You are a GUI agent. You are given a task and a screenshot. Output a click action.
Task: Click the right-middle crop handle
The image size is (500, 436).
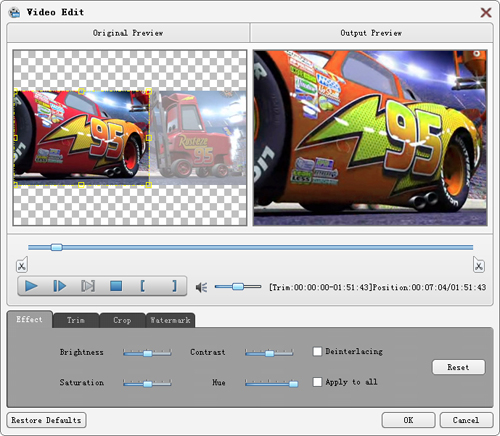pyautogui.click(x=149, y=138)
